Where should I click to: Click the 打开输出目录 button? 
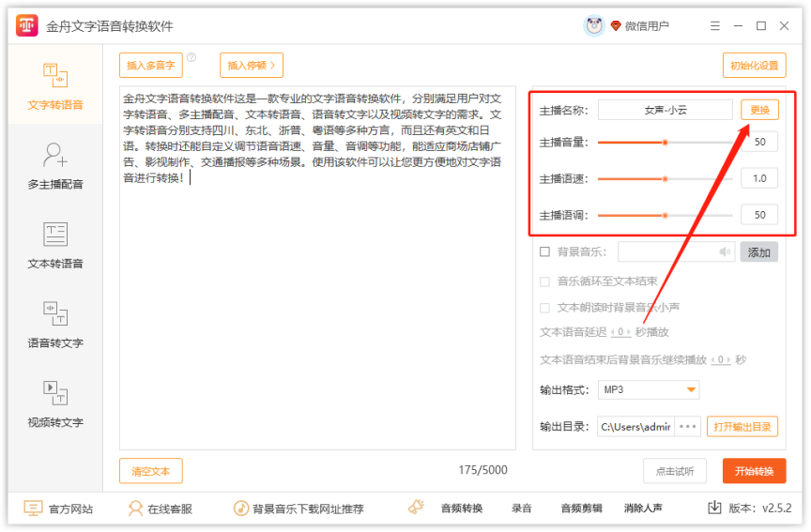(742, 427)
